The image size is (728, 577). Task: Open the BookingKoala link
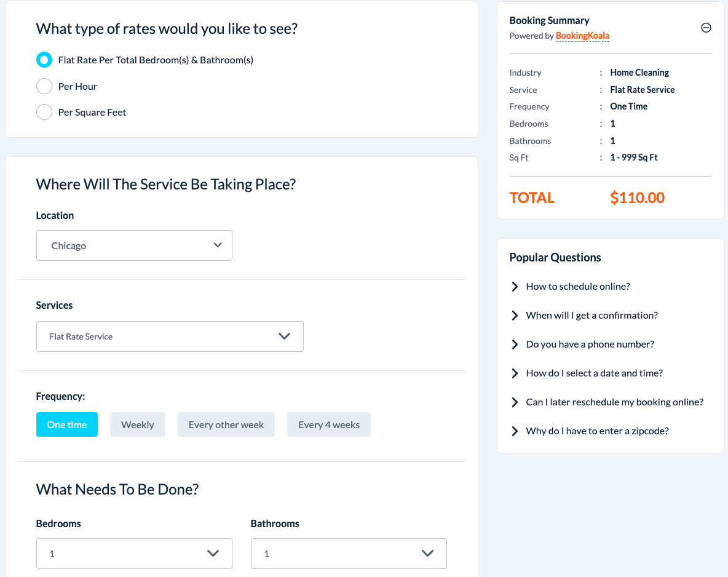582,36
